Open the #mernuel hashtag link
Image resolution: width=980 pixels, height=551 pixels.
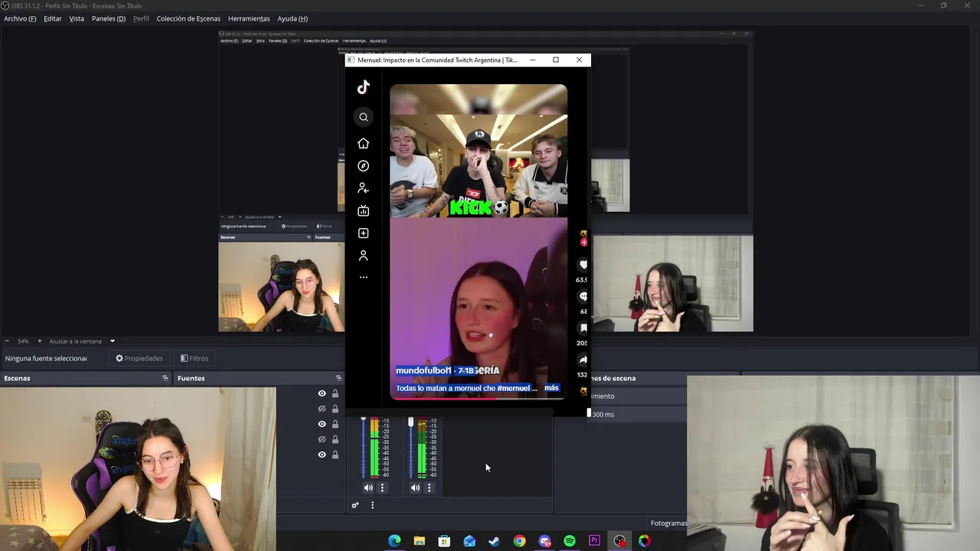click(513, 388)
